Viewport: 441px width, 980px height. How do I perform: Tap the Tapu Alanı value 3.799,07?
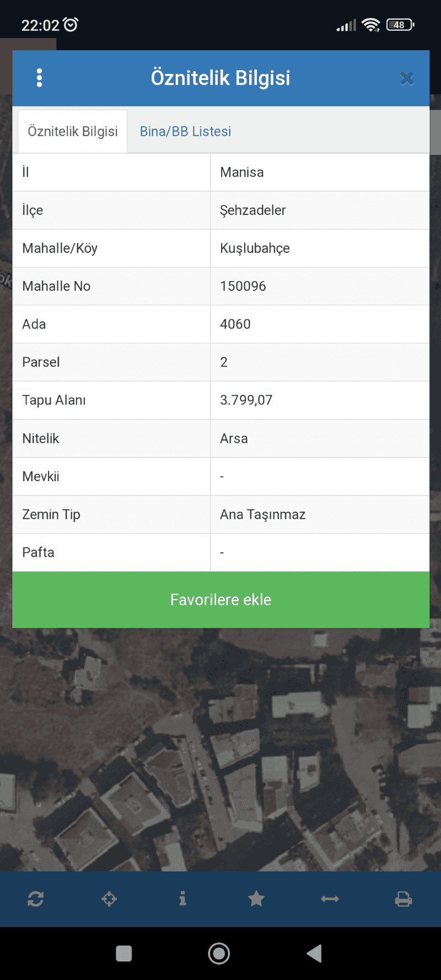point(246,400)
